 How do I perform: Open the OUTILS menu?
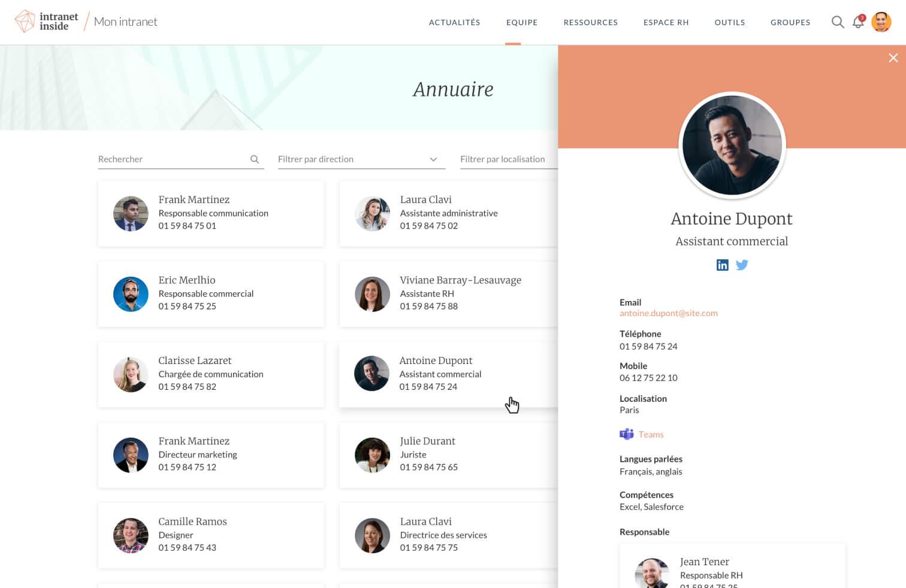729,22
